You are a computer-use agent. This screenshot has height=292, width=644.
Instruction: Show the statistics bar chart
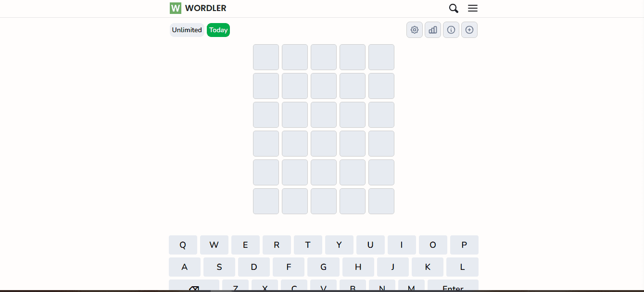coord(433,30)
